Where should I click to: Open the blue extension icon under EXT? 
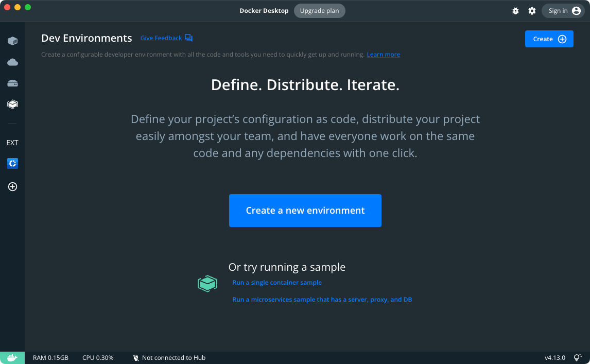coord(12,163)
